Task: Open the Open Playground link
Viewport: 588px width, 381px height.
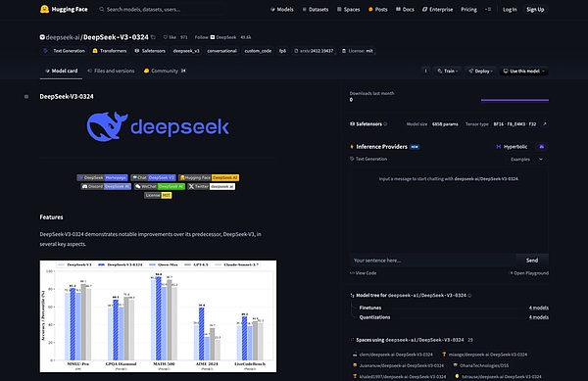Action: point(529,273)
